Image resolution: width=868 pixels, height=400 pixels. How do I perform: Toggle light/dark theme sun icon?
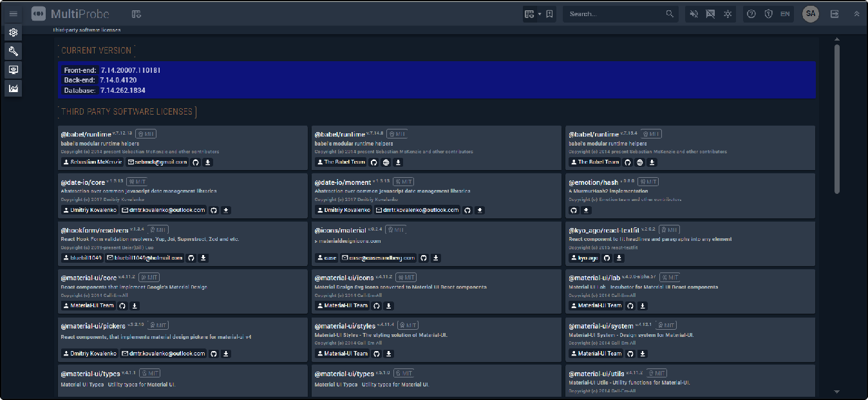728,14
